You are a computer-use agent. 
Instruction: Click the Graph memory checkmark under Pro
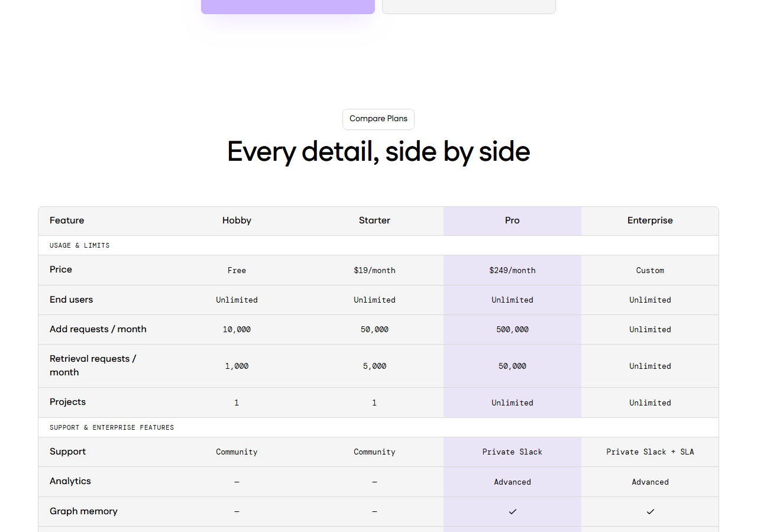click(x=512, y=511)
